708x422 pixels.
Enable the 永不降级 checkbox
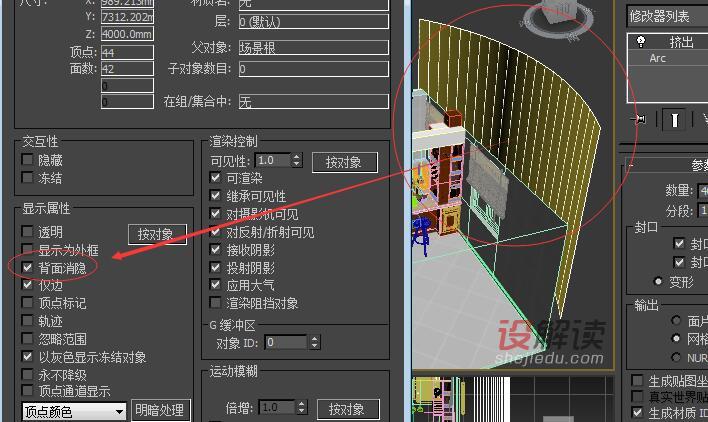28,375
